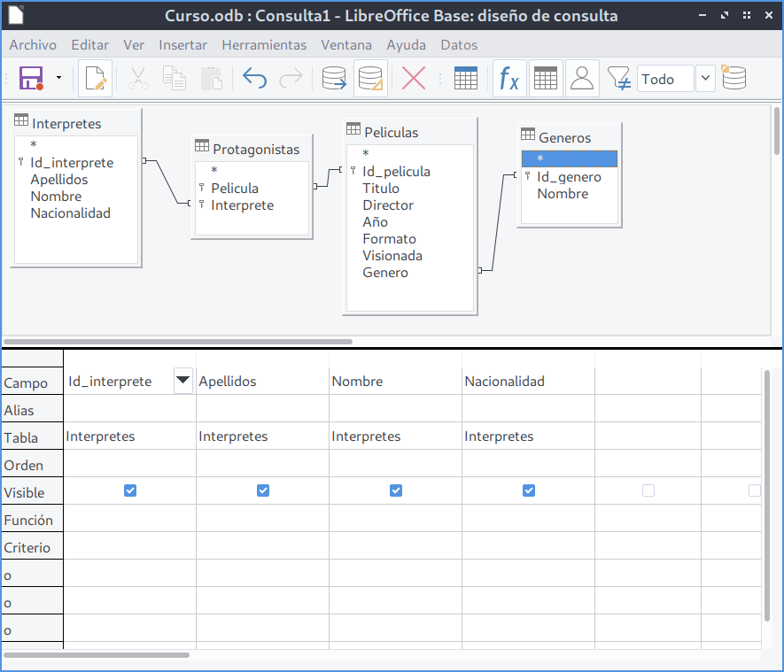Uncheck Visible for Apellidos column
Screen dimensions: 784x672
(263, 490)
